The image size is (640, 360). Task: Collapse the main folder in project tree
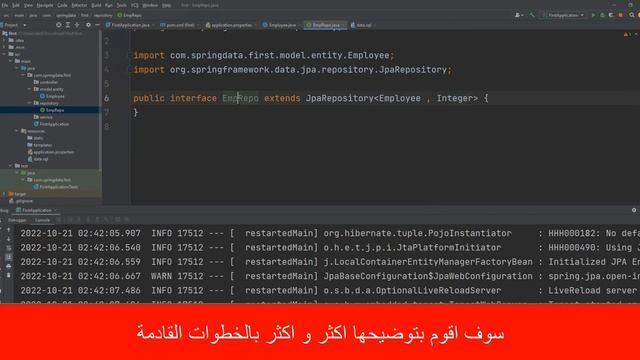tap(11, 61)
